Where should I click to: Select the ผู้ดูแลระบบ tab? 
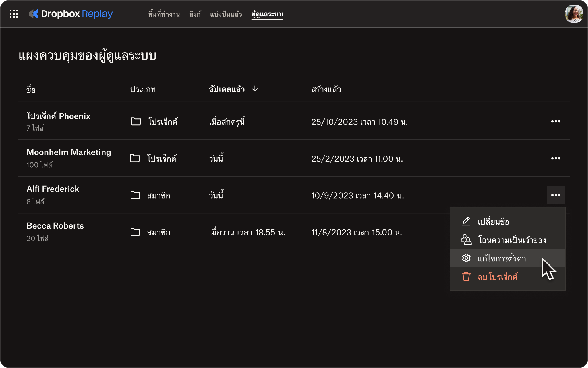(267, 14)
